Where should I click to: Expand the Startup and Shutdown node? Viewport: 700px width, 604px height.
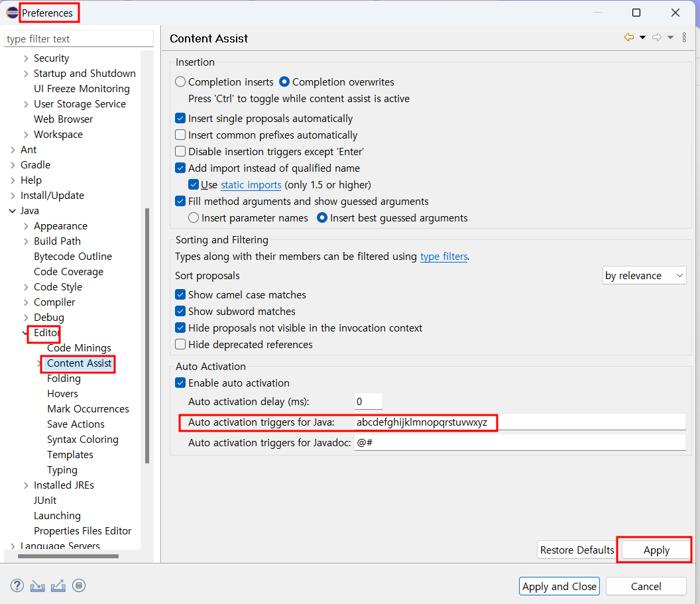coord(26,74)
